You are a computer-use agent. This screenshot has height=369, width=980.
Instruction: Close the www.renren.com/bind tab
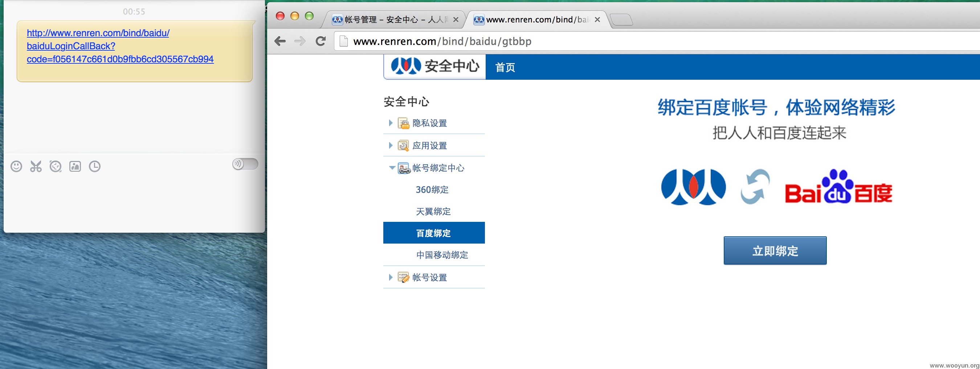pyautogui.click(x=597, y=20)
